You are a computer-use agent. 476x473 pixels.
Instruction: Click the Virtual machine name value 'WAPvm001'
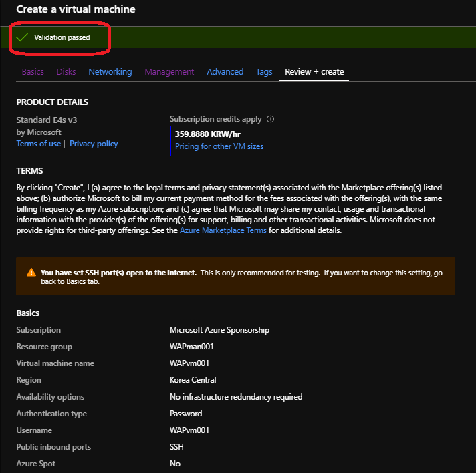pos(189,363)
